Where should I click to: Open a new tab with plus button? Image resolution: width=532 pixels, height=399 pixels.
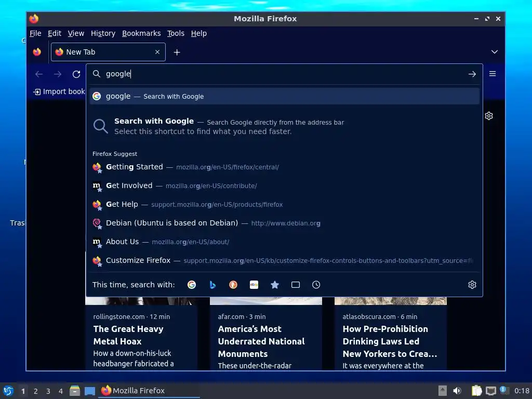pyautogui.click(x=177, y=52)
